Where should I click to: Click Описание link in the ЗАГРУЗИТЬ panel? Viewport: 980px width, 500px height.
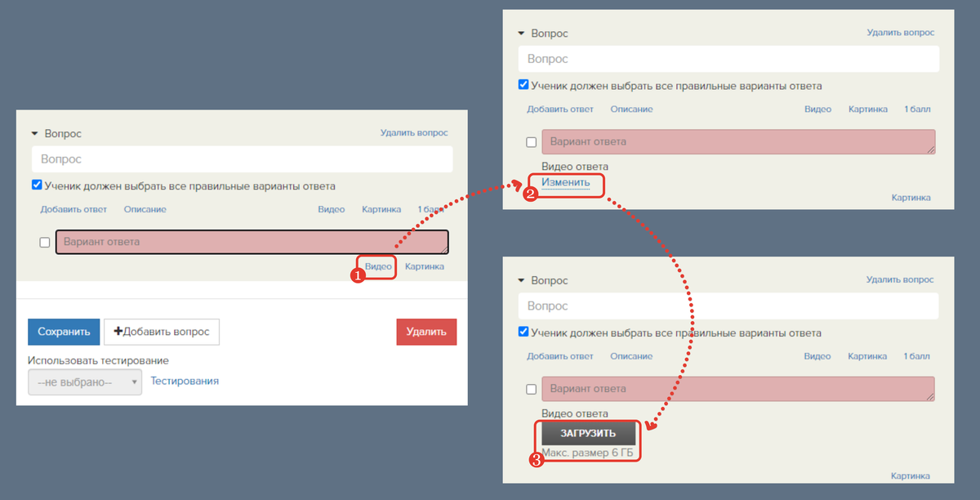[x=631, y=356]
